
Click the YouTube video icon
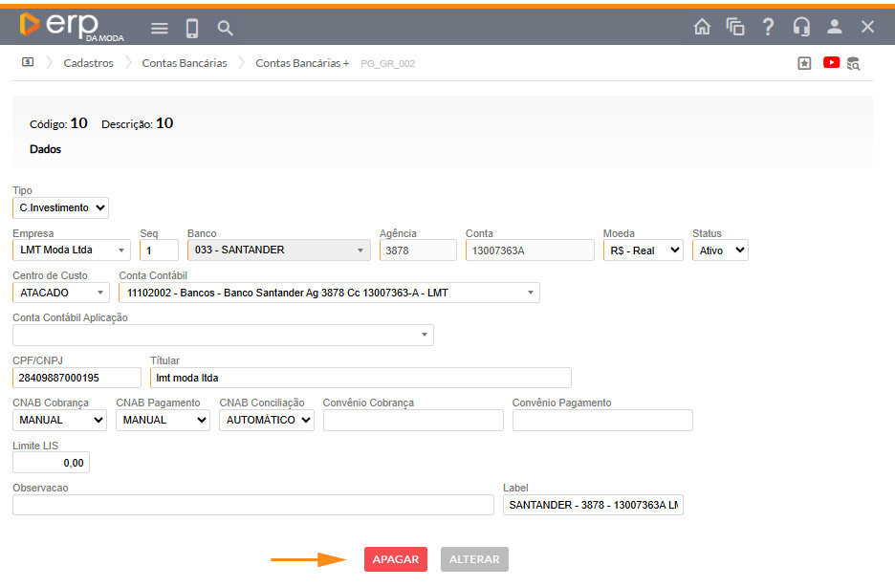(x=830, y=63)
